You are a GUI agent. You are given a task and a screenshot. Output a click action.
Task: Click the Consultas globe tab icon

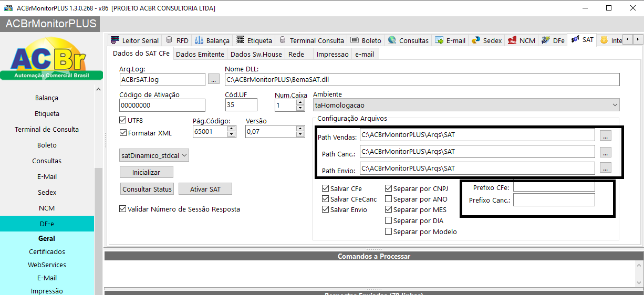(x=392, y=40)
